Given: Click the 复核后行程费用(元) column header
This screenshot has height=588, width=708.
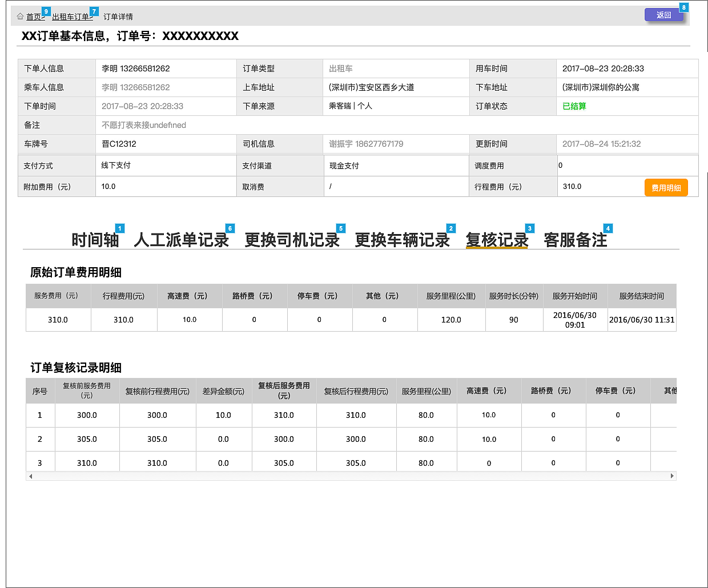Looking at the screenshot, I should coord(356,391).
